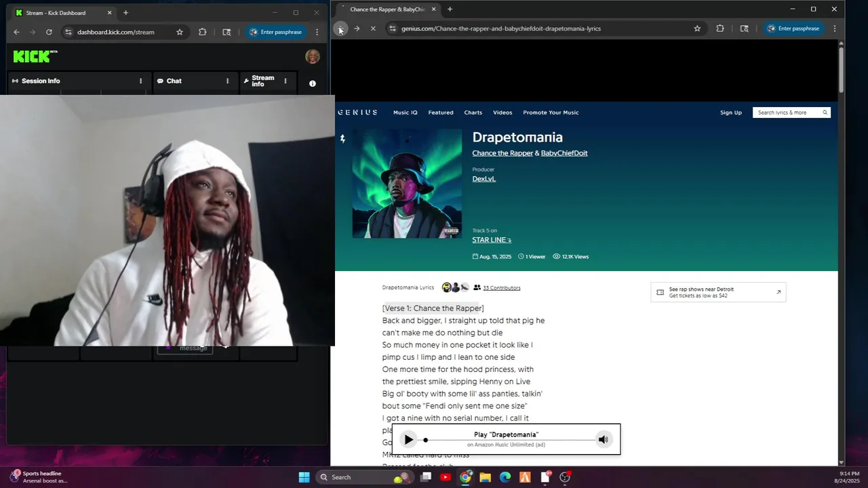
Task: Open extensions in the Genius browser window
Action: pos(720,28)
